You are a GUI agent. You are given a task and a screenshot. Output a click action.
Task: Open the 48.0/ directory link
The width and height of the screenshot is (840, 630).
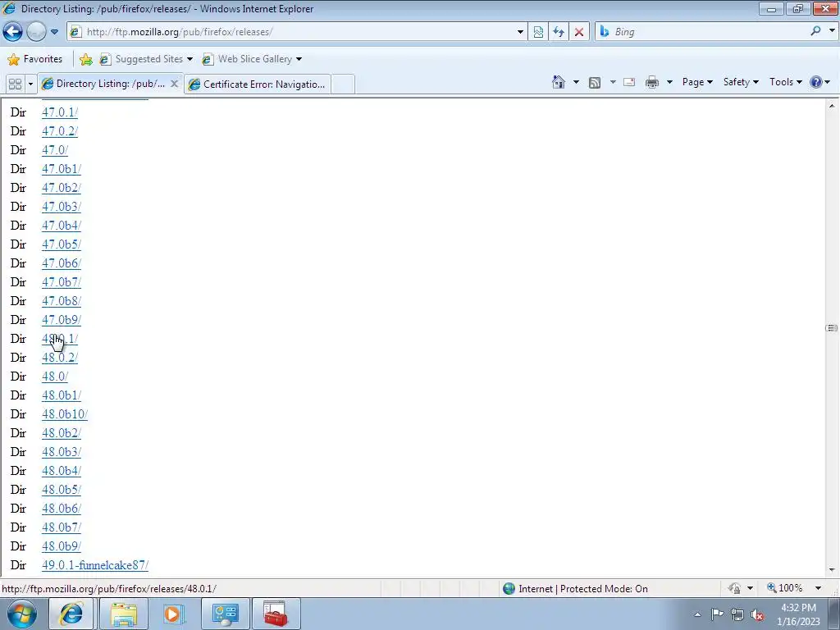pyautogui.click(x=55, y=377)
